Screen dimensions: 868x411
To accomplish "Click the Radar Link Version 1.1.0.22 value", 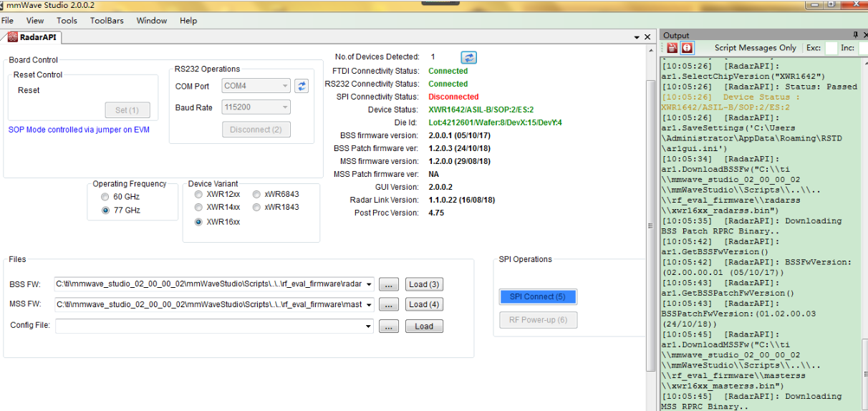I will pos(461,200).
